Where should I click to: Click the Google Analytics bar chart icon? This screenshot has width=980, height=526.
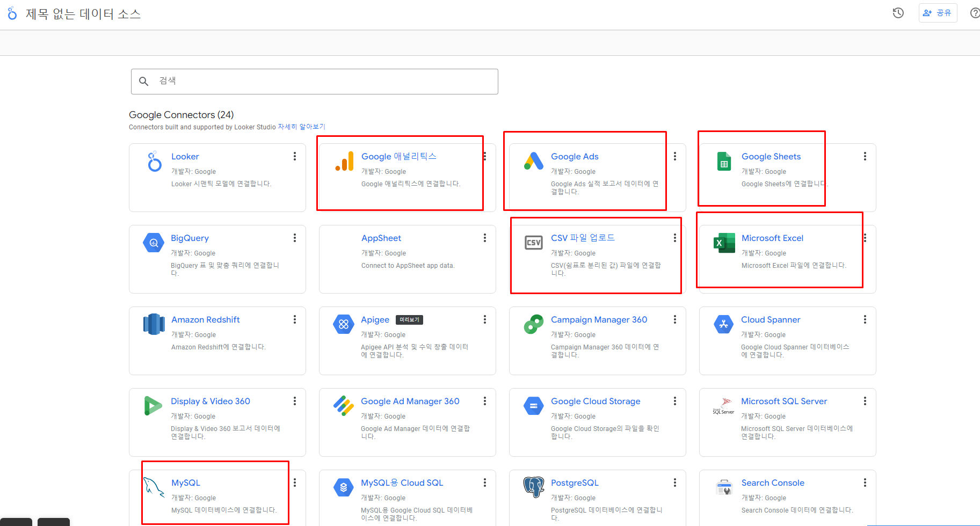point(344,161)
